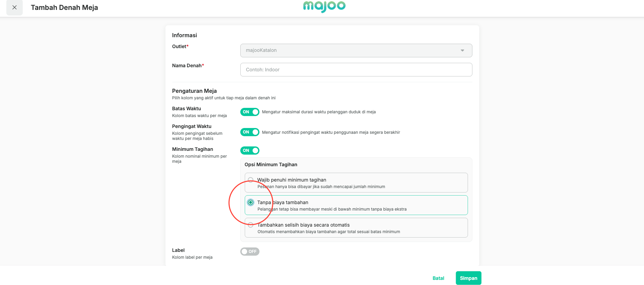
Task: Toggle the Batas Waktu switch
Action: pyautogui.click(x=250, y=112)
